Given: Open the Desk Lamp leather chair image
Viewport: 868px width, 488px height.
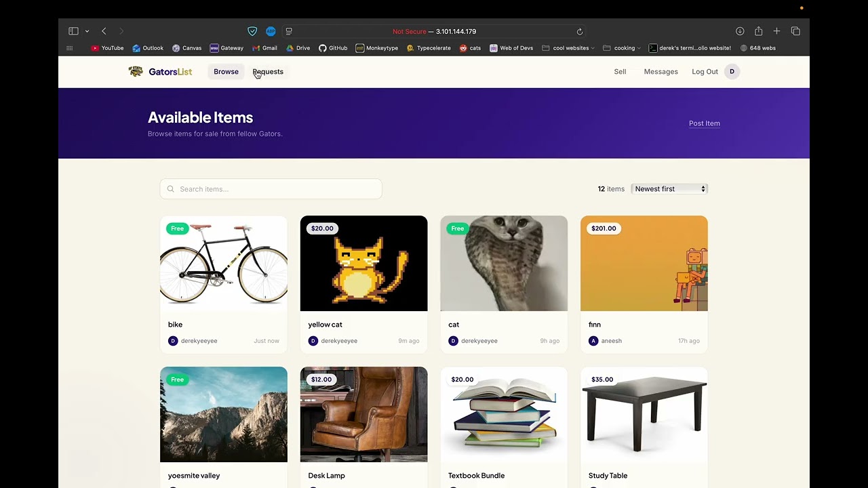Looking at the screenshot, I should 363,415.
